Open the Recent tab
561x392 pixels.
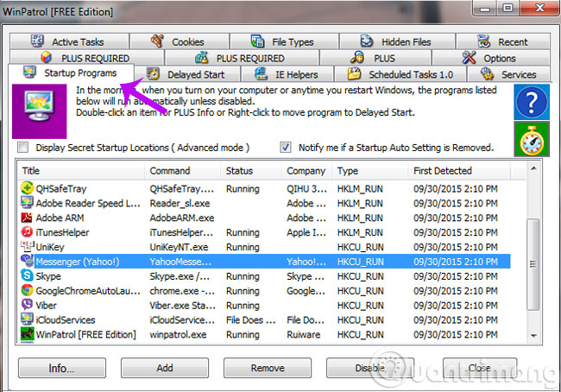(x=503, y=41)
